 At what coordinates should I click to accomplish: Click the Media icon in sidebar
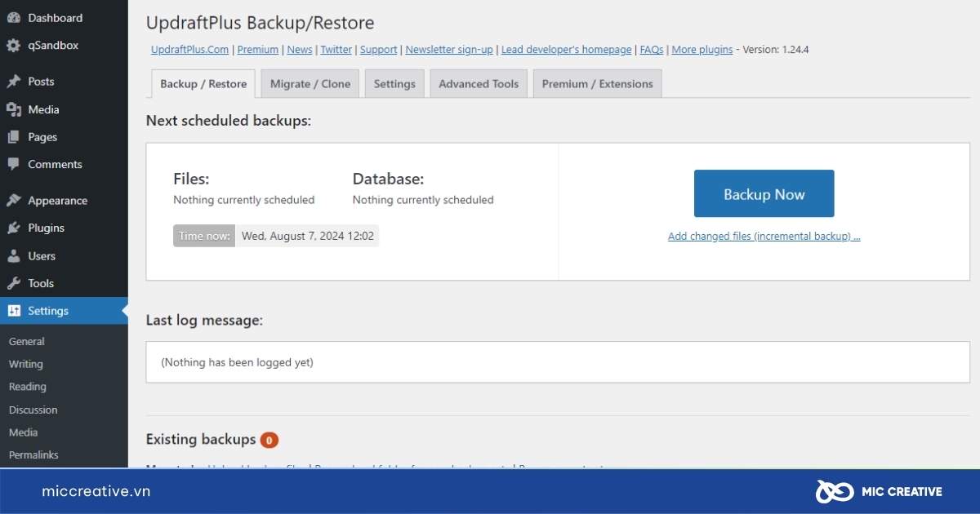pyautogui.click(x=14, y=109)
